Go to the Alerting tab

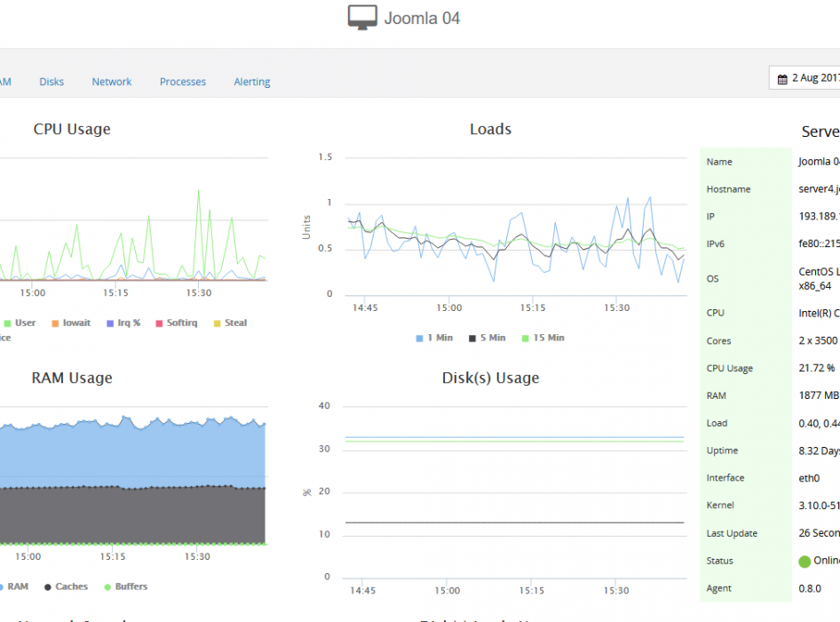pyautogui.click(x=252, y=82)
